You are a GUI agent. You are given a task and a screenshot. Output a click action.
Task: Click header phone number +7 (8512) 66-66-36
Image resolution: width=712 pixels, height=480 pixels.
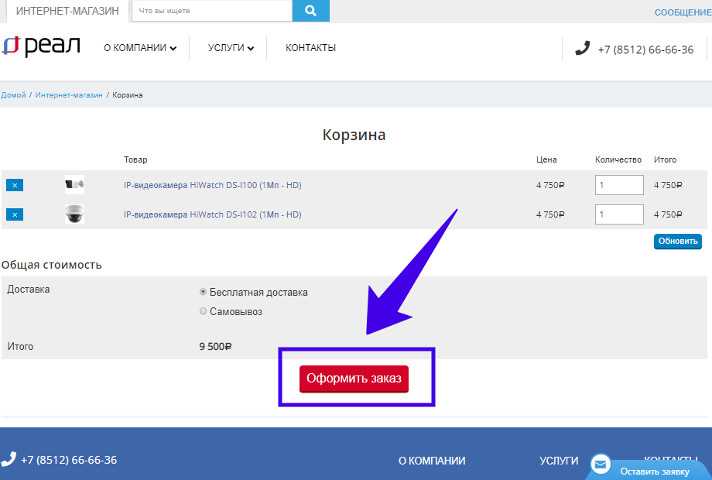click(x=646, y=49)
